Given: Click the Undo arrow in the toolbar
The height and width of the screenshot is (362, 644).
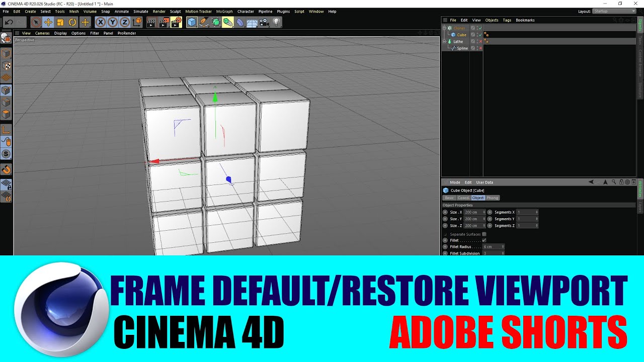Looking at the screenshot, I should (x=9, y=22).
